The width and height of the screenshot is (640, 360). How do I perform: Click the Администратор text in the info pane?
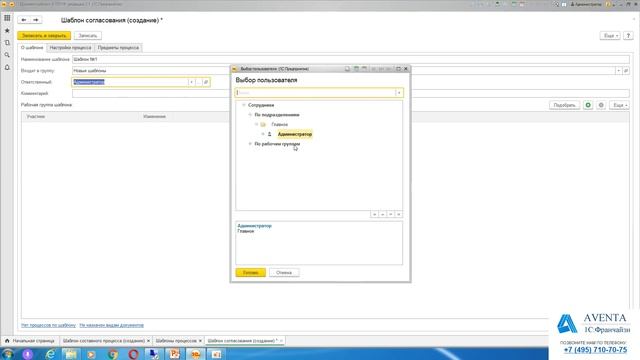click(254, 226)
